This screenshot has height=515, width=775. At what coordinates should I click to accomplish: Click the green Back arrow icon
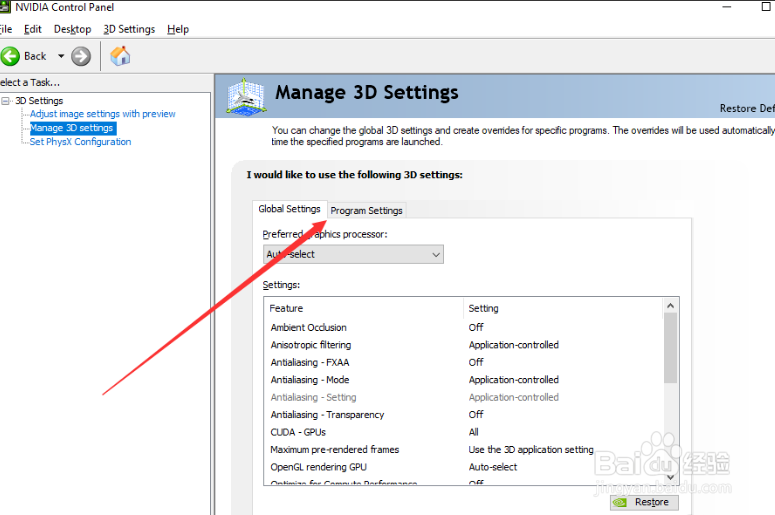tap(11, 56)
